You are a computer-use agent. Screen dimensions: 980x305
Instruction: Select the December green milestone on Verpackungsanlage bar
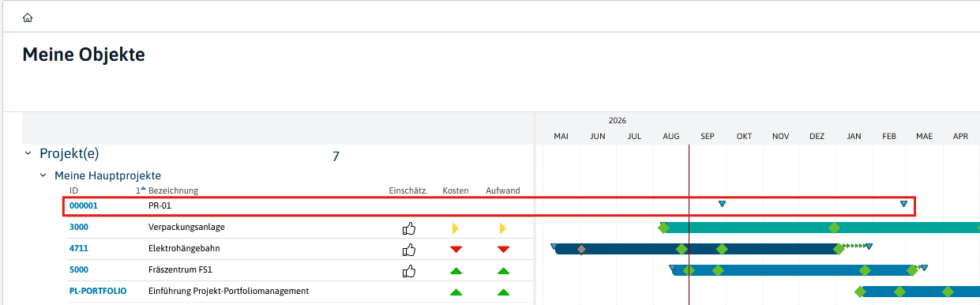[834, 228]
